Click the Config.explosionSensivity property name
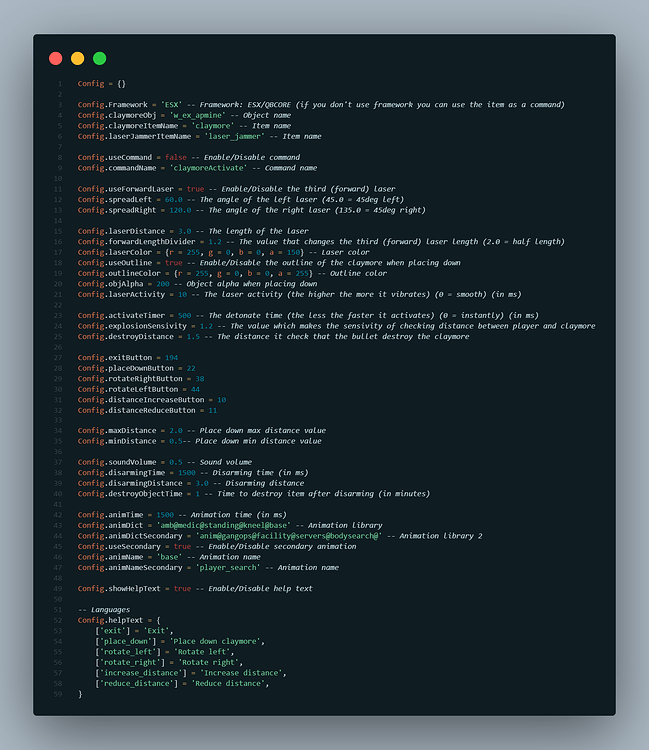649x750 pixels. tap(132, 326)
